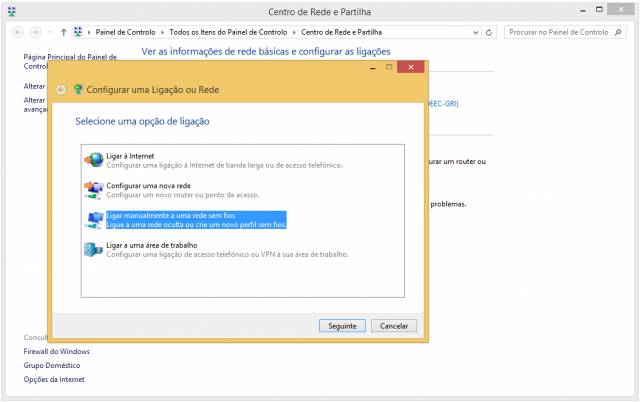Viewport: 640px width, 402px height.
Task: Click the Seguinte button
Action: pyautogui.click(x=342, y=326)
